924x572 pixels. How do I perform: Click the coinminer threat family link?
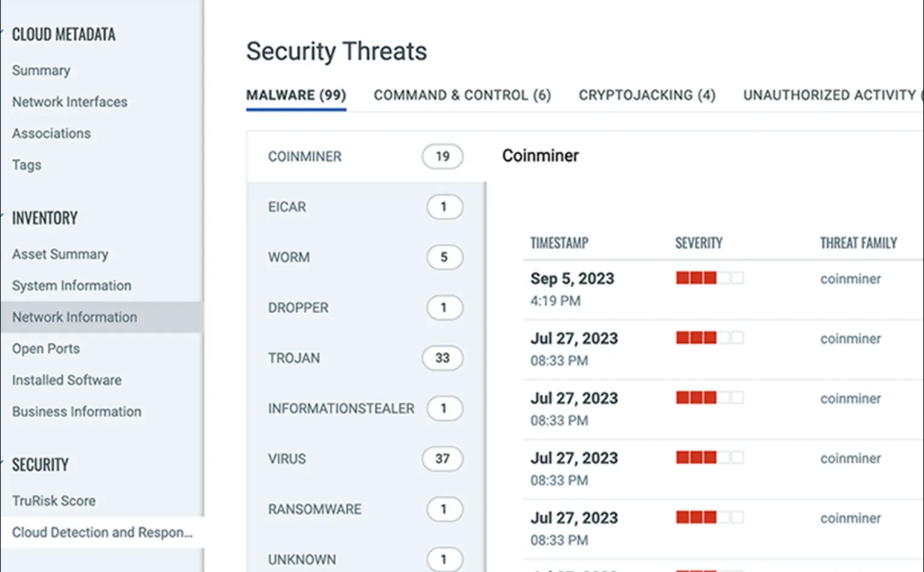point(850,279)
